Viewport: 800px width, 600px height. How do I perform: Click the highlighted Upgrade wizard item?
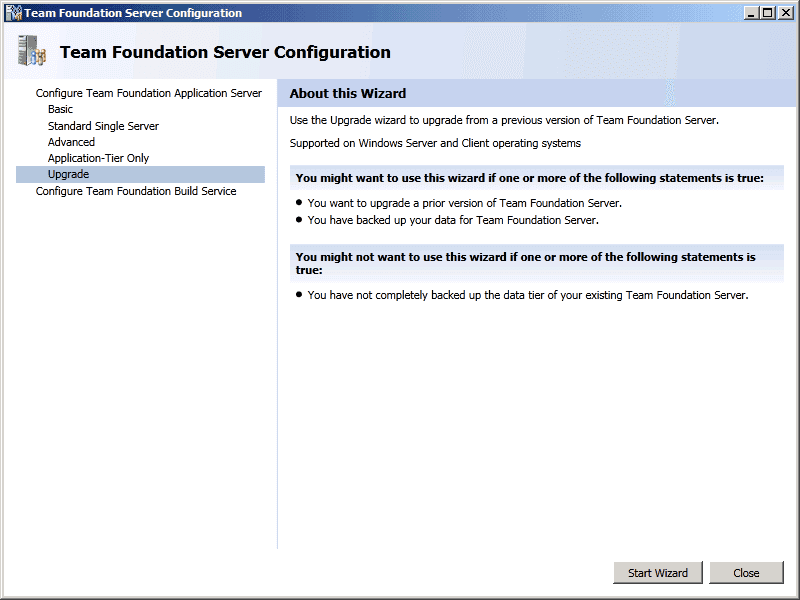click(x=68, y=174)
